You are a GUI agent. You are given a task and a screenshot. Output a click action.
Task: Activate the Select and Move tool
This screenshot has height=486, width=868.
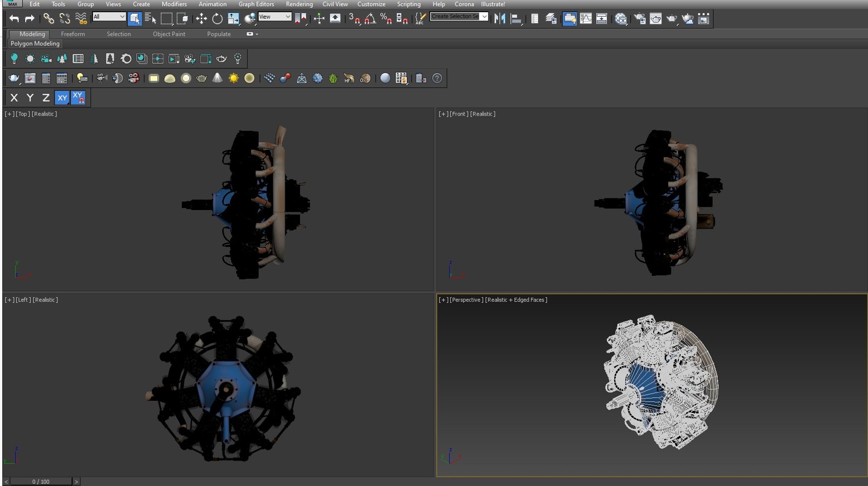[201, 19]
